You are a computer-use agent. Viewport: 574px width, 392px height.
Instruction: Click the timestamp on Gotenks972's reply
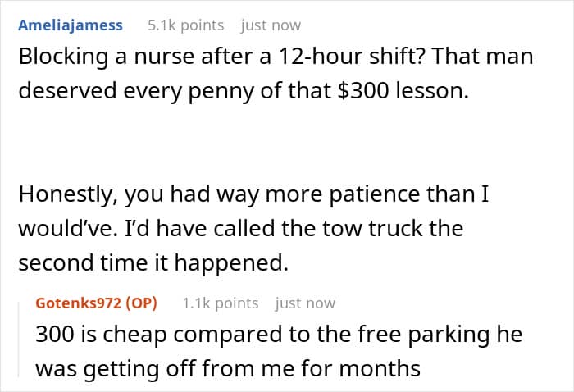(x=305, y=303)
